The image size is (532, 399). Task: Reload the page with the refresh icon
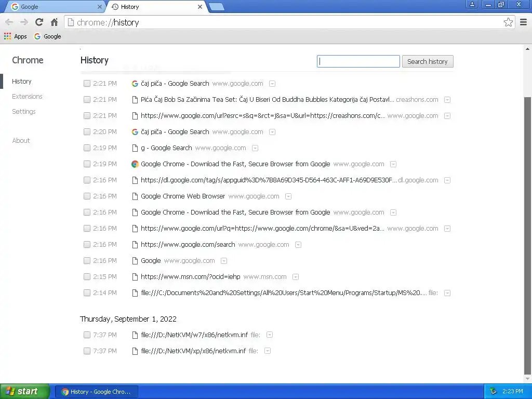39,22
